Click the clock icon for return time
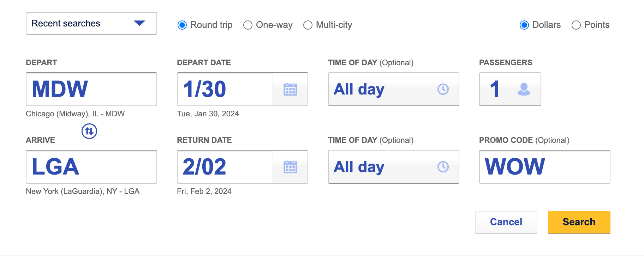The width and height of the screenshot is (644, 256). pos(443,167)
